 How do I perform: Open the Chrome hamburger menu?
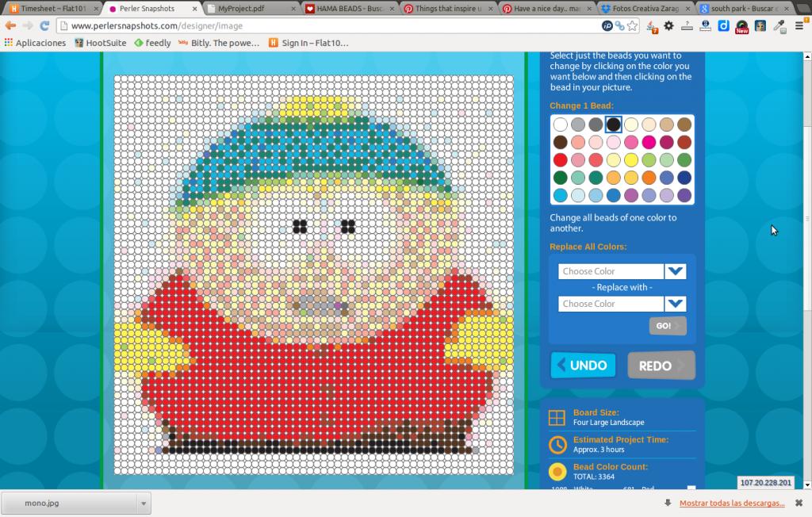(799, 25)
